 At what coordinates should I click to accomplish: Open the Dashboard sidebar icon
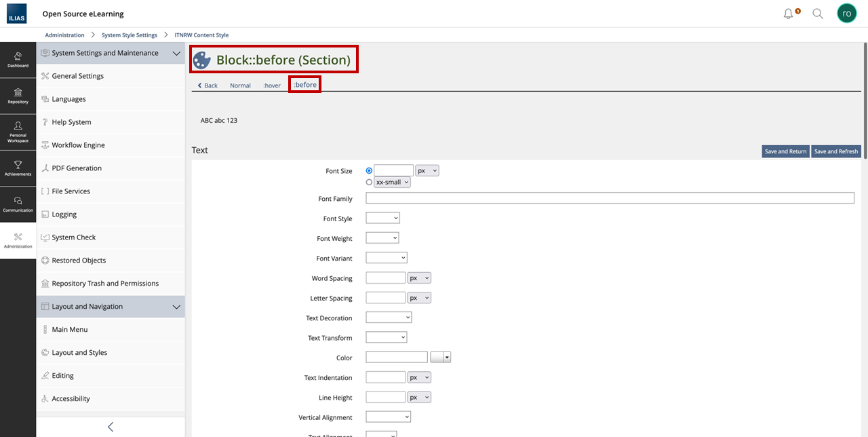[x=18, y=60]
